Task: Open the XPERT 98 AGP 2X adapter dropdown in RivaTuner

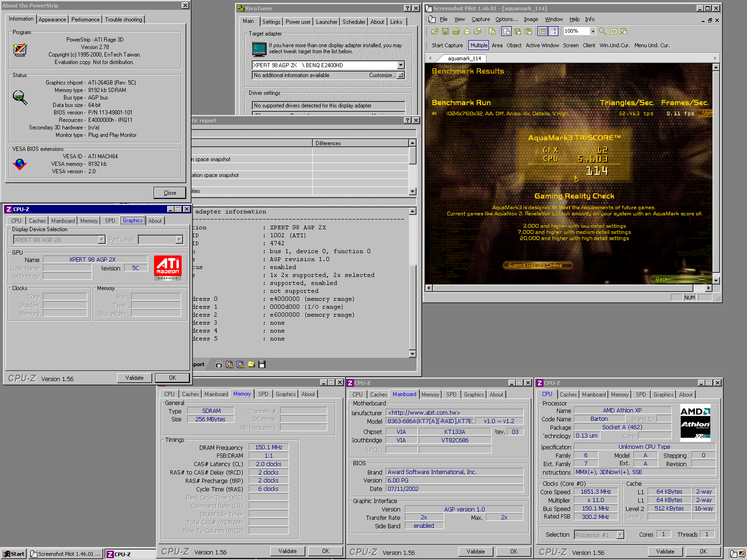Action: 401,65
